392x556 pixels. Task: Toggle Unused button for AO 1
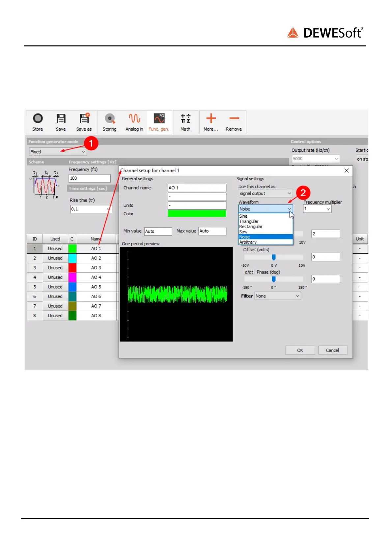pos(55,249)
